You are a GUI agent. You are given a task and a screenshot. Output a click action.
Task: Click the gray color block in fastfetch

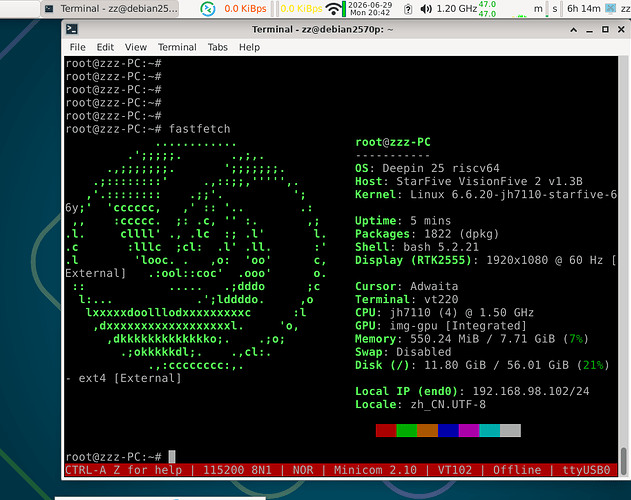(511, 430)
